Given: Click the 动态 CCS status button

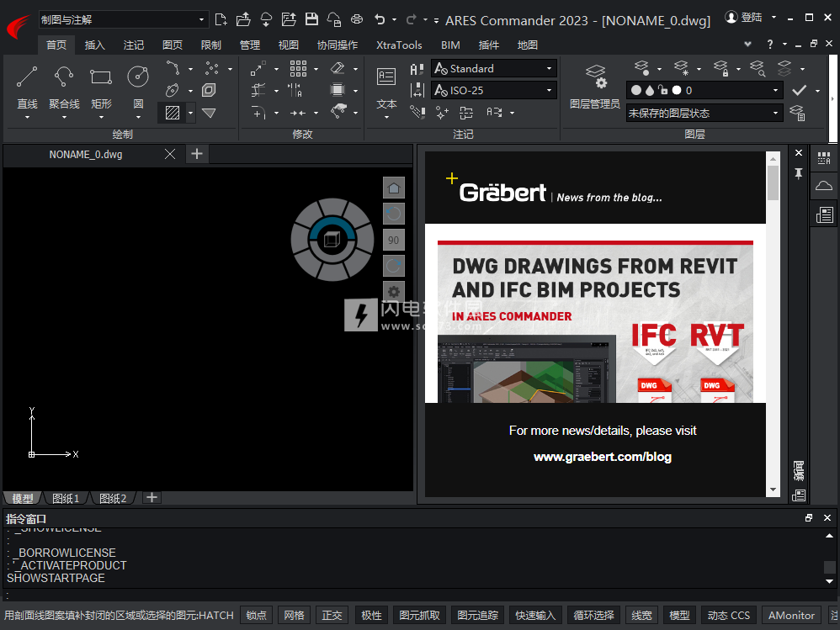Looking at the screenshot, I should [729, 616].
